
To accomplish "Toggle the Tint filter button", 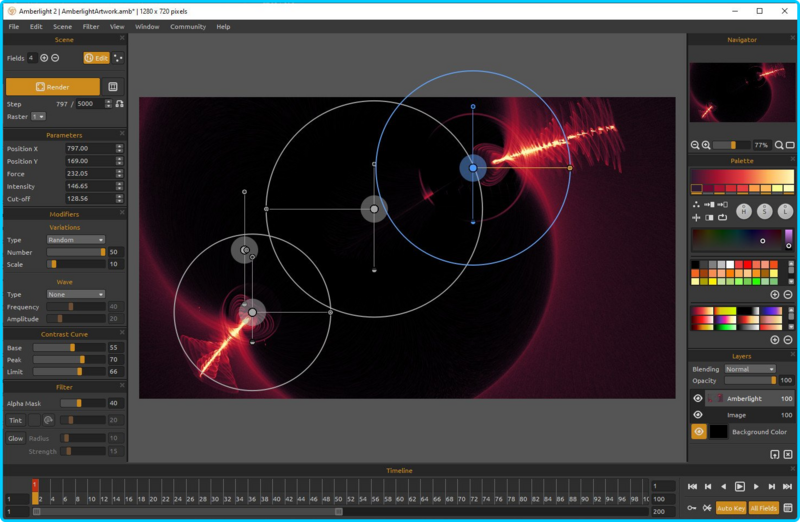I will [x=15, y=420].
